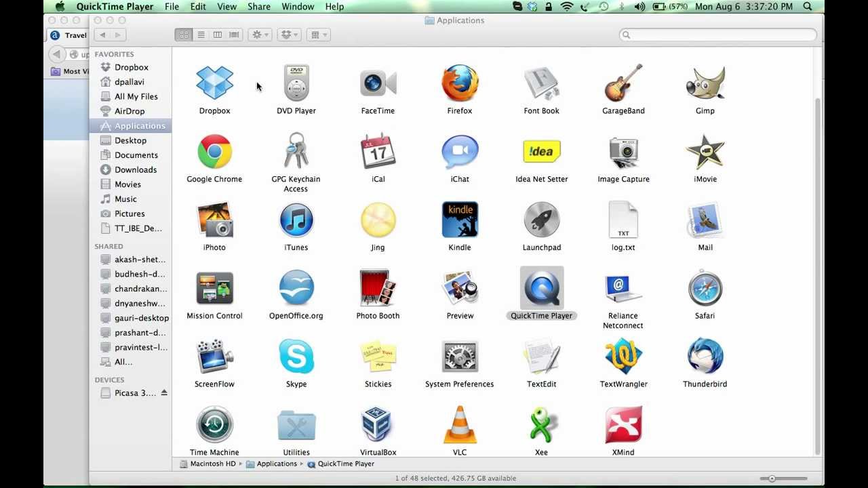Screen dimensions: 868x488
Task: Go back in Finder history
Action: point(102,35)
